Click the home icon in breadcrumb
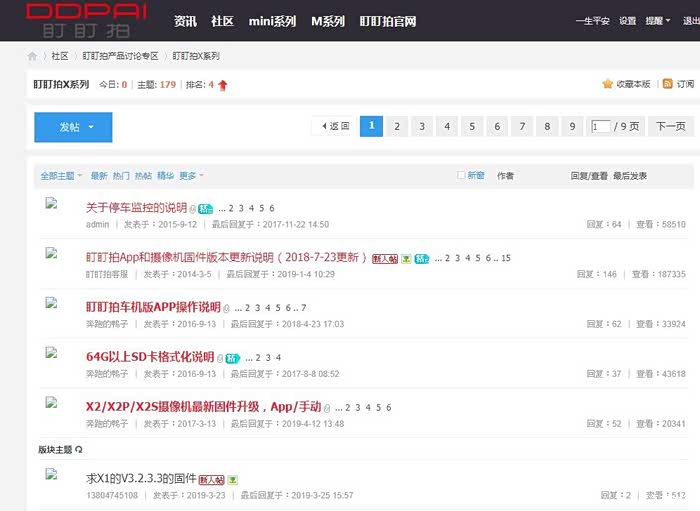The height and width of the screenshot is (511, 700). (x=33, y=56)
